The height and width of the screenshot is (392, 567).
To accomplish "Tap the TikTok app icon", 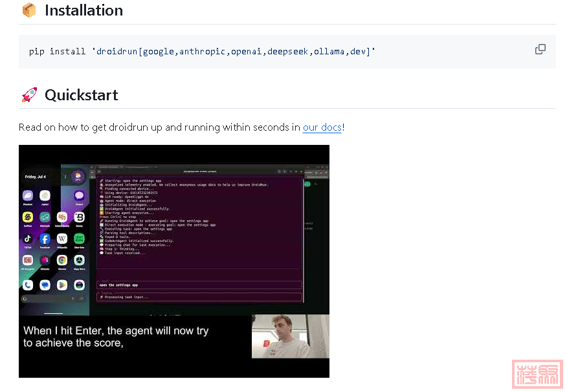I will pos(28,239).
